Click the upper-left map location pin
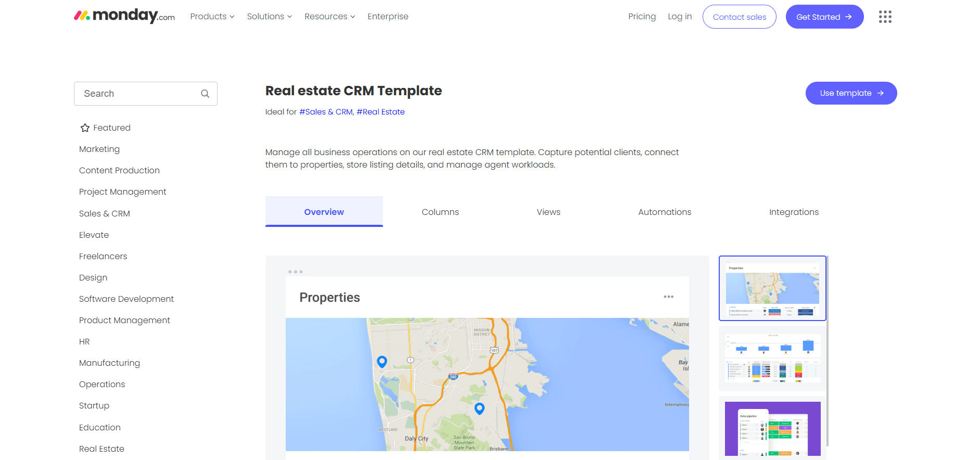 coord(382,362)
